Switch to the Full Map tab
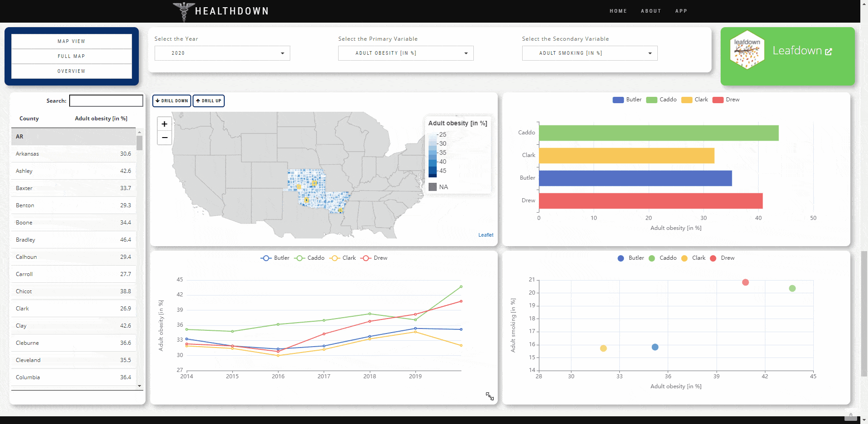 [x=71, y=56]
